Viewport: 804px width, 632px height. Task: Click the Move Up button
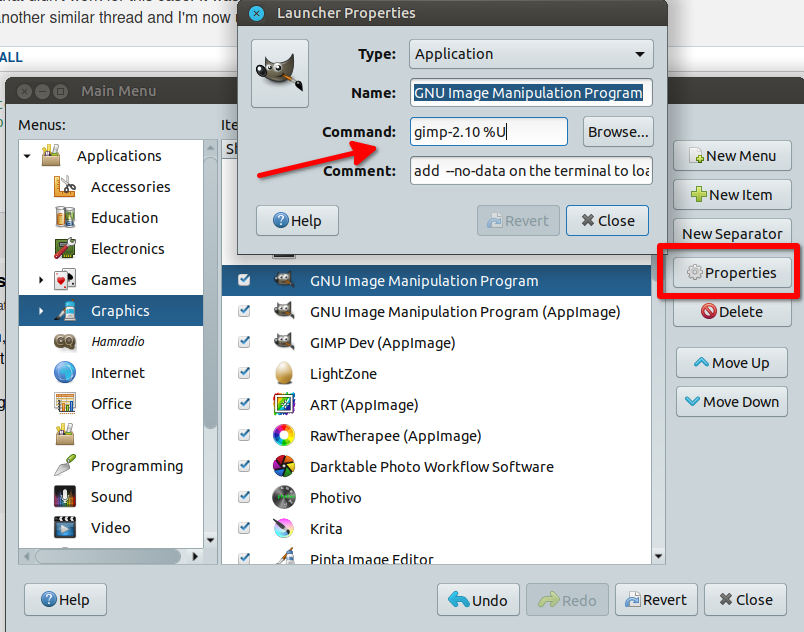(732, 363)
